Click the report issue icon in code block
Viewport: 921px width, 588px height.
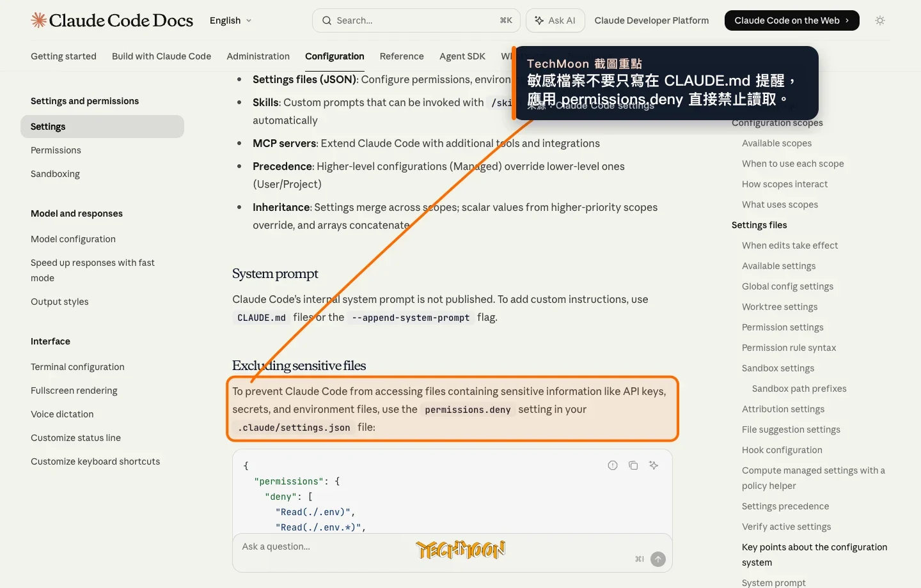pos(613,465)
